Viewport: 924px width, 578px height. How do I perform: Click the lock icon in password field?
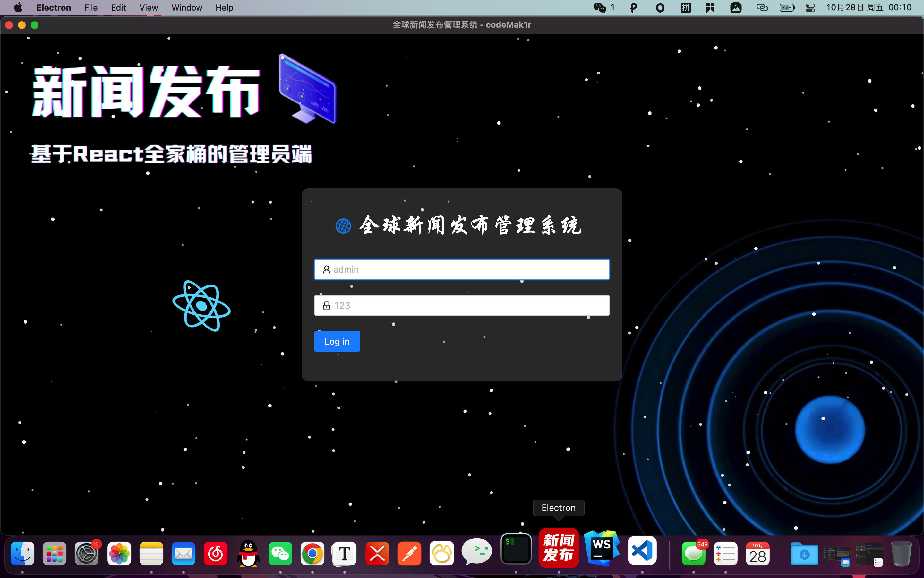(327, 305)
